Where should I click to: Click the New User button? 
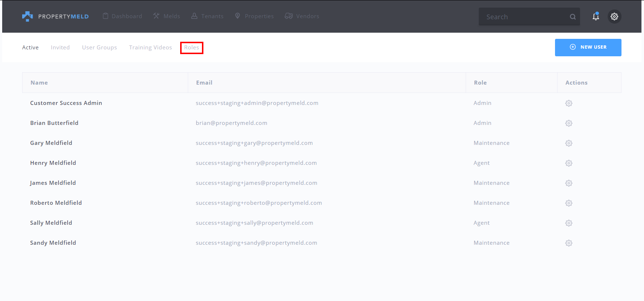588,47
